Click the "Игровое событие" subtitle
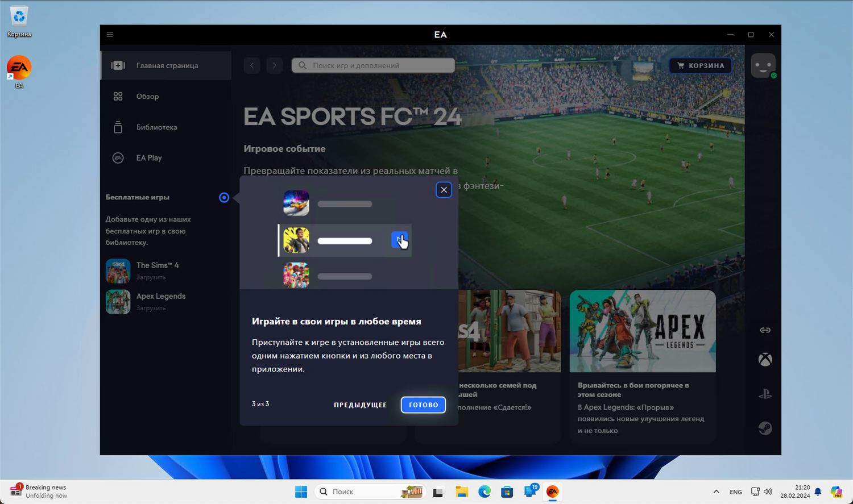Screen dimensions: 853x504 tap(285, 149)
